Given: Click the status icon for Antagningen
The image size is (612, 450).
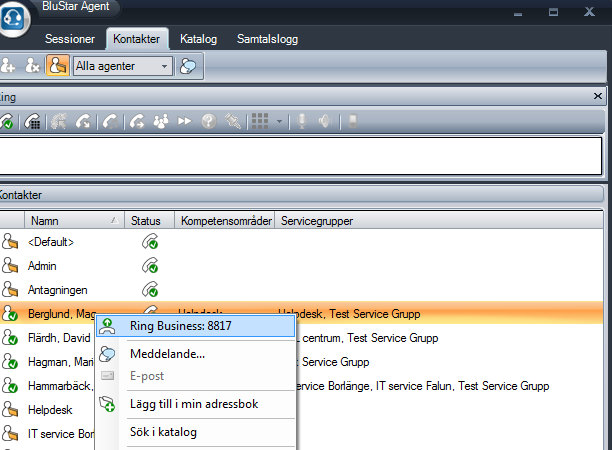Looking at the screenshot, I should click(x=150, y=290).
